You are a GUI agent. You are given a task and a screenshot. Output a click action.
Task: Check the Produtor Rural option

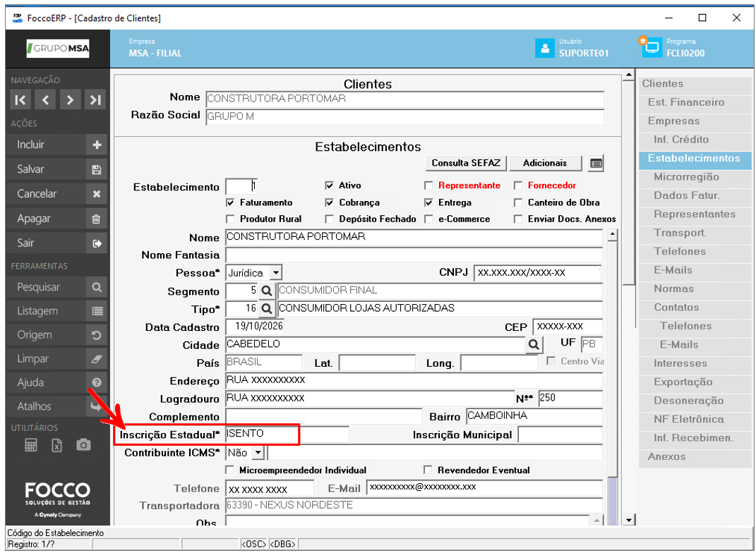(230, 219)
